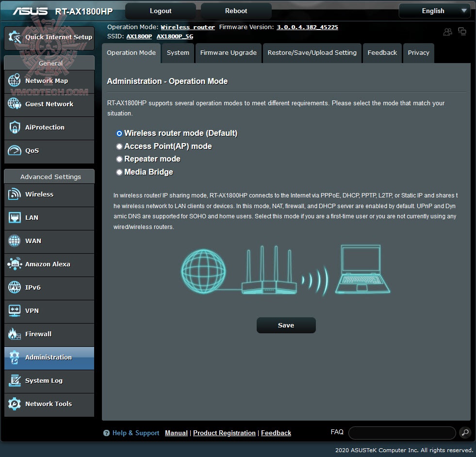This screenshot has width=476, height=457.
Task: Click the Quick Internet Setup wand icon
Action: pos(14,37)
